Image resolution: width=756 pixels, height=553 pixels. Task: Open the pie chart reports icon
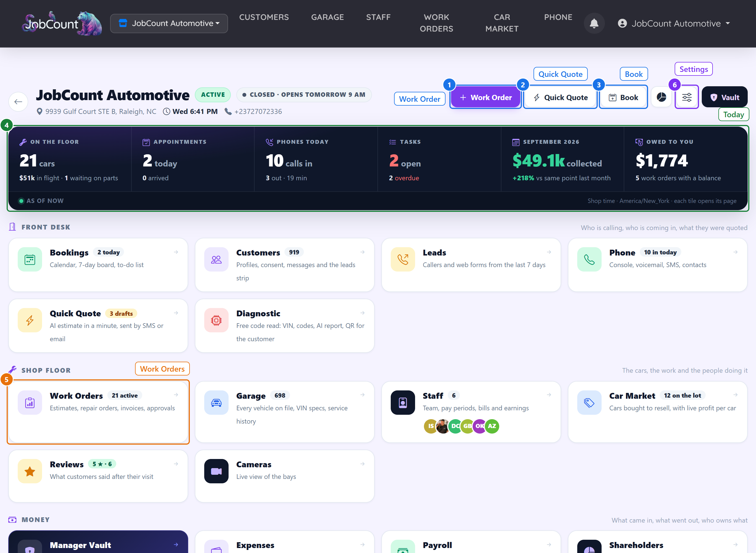661,97
